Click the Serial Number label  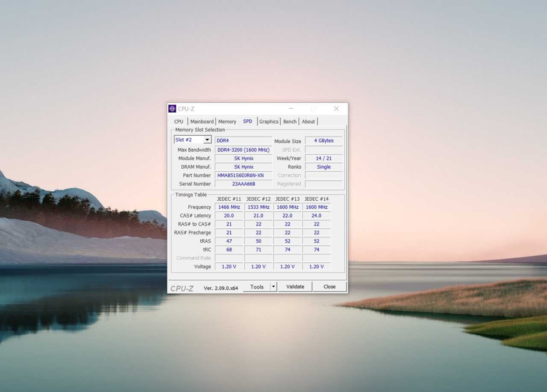pyautogui.click(x=195, y=184)
